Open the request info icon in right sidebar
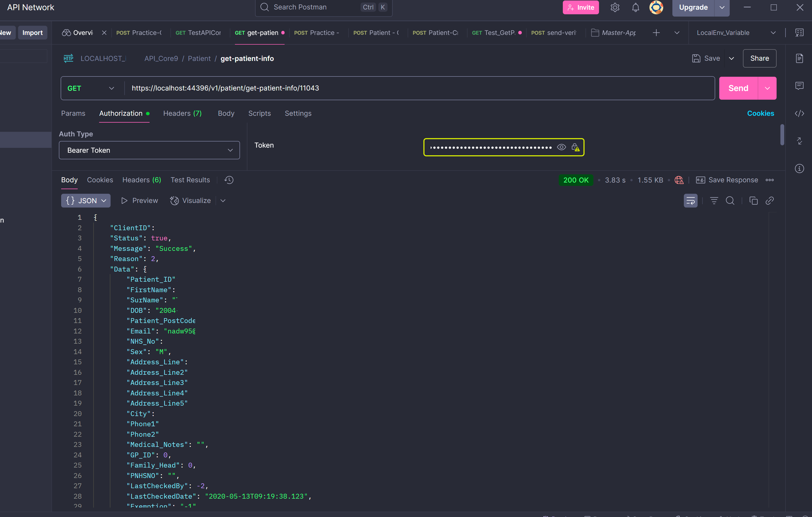Image resolution: width=812 pixels, height=517 pixels. tap(799, 169)
